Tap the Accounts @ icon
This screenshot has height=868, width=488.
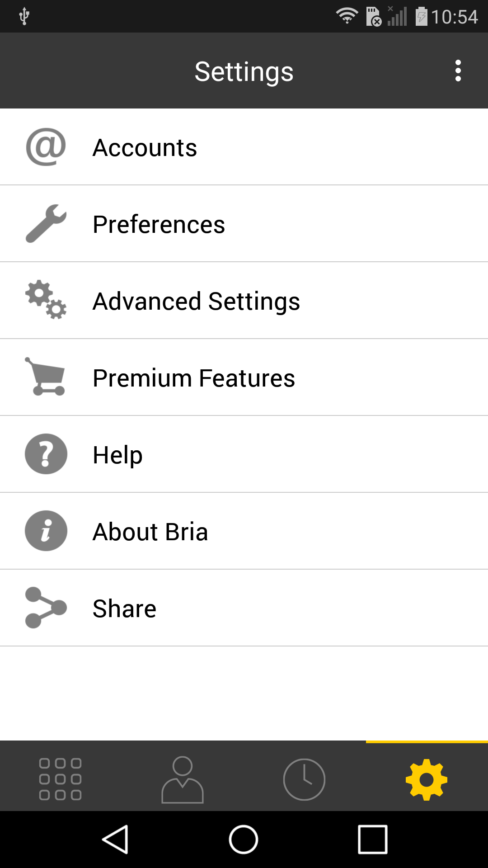[x=46, y=147]
